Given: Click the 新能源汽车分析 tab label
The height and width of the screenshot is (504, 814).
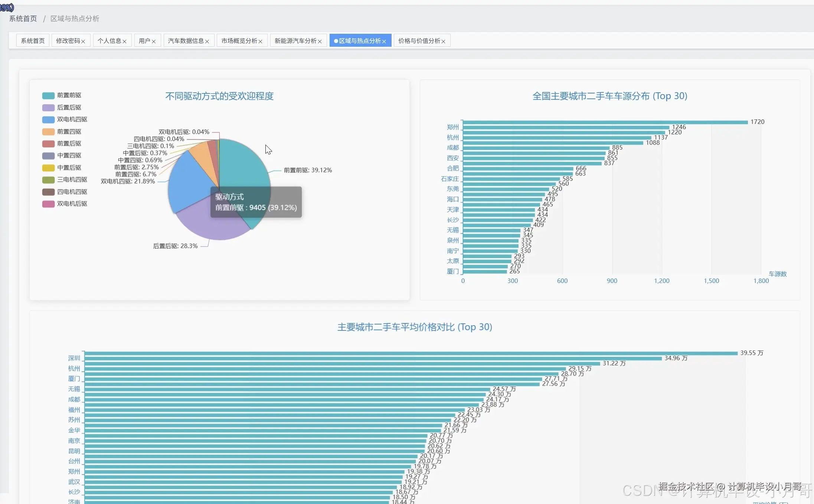Looking at the screenshot, I should point(295,41).
